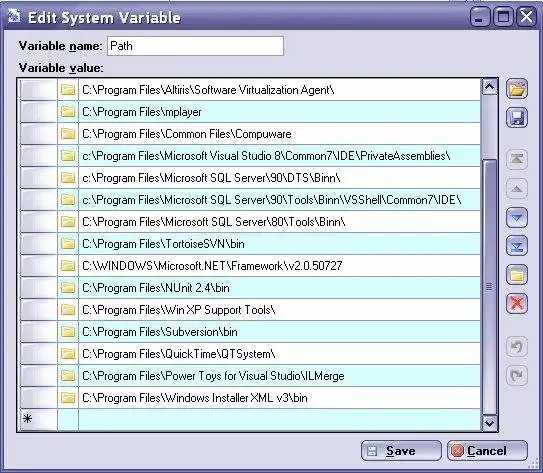The width and height of the screenshot is (543, 473).
Task: Select path C:\Program Files\Altiris\Software Virtualization Agent\
Action: (x=279, y=90)
